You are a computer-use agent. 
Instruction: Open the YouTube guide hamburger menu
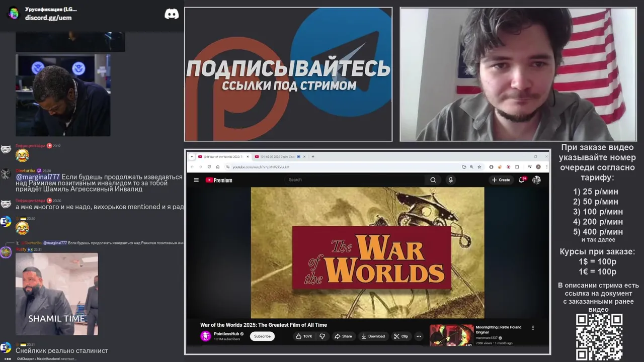coord(196,180)
